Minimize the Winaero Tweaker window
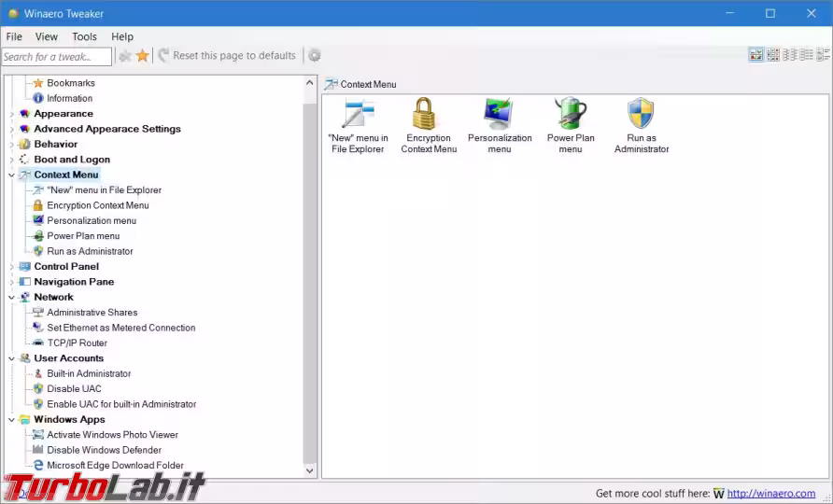833x504 pixels. [730, 13]
